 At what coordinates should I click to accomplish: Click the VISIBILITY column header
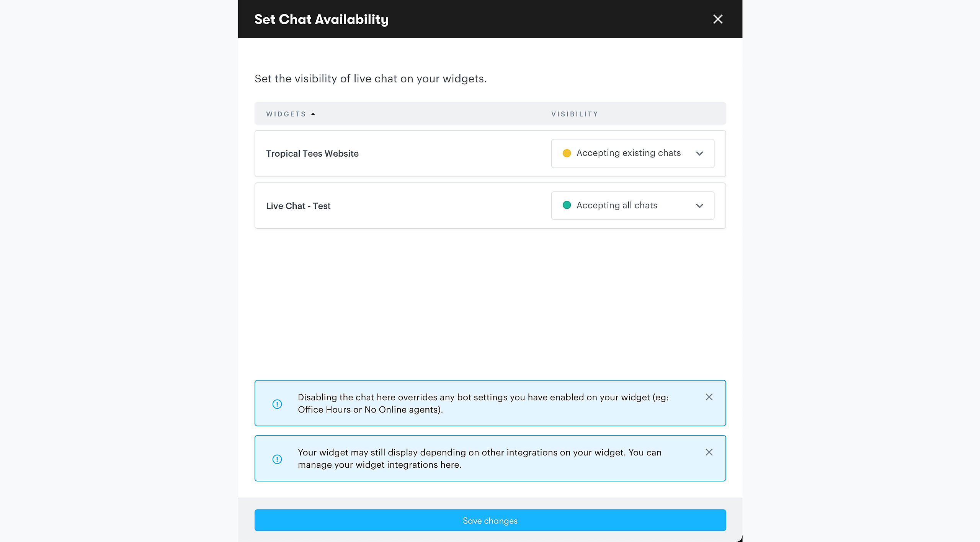click(574, 114)
